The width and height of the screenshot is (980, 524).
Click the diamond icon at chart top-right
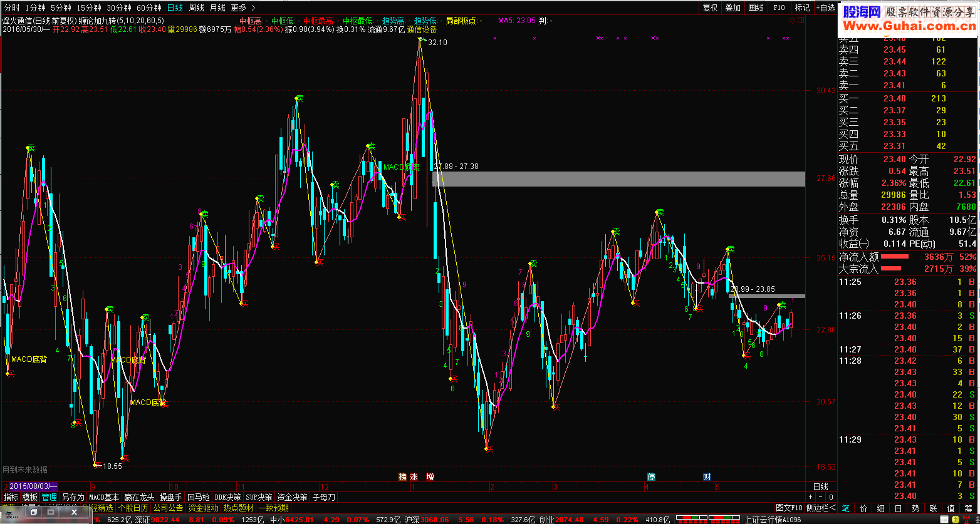pyautogui.click(x=793, y=21)
